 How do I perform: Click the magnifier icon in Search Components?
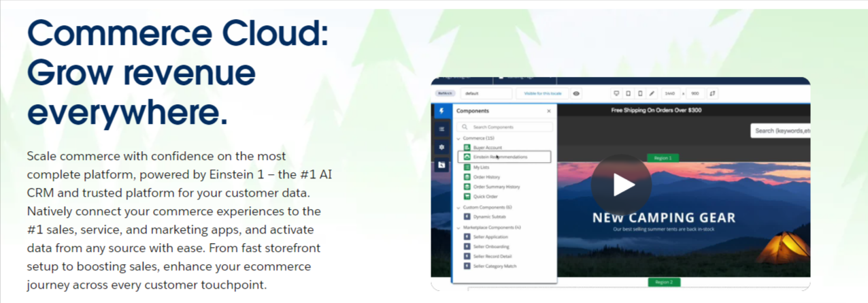pyautogui.click(x=465, y=127)
